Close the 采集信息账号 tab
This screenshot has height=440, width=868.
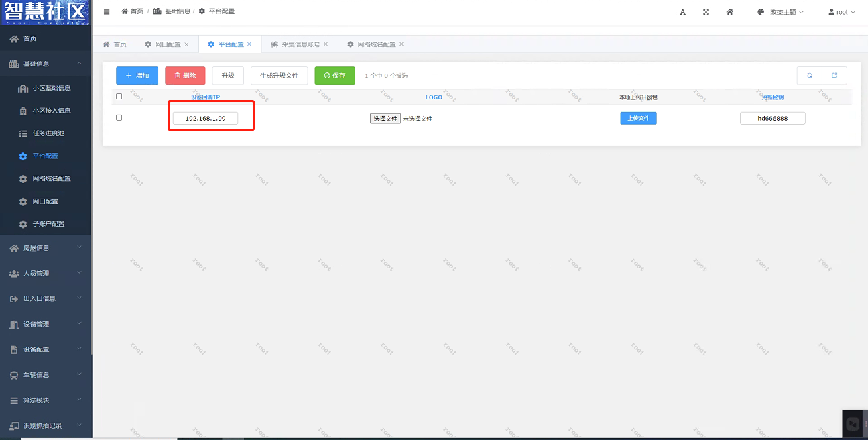click(326, 44)
